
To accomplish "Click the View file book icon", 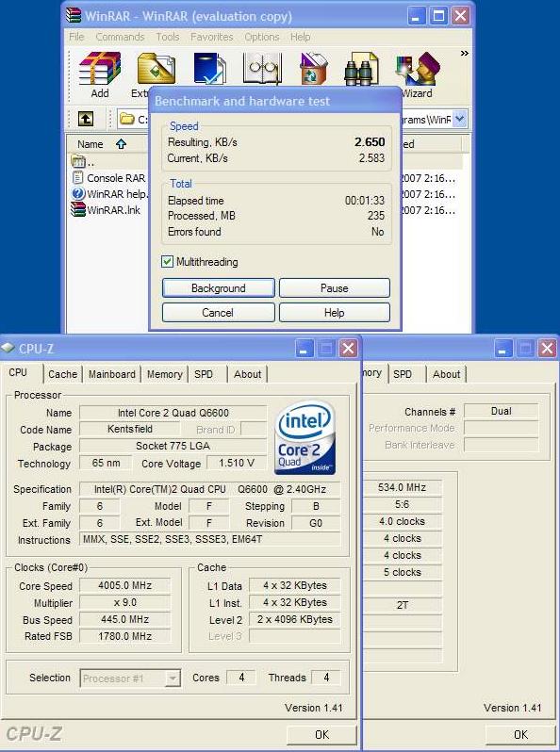I will (x=262, y=69).
